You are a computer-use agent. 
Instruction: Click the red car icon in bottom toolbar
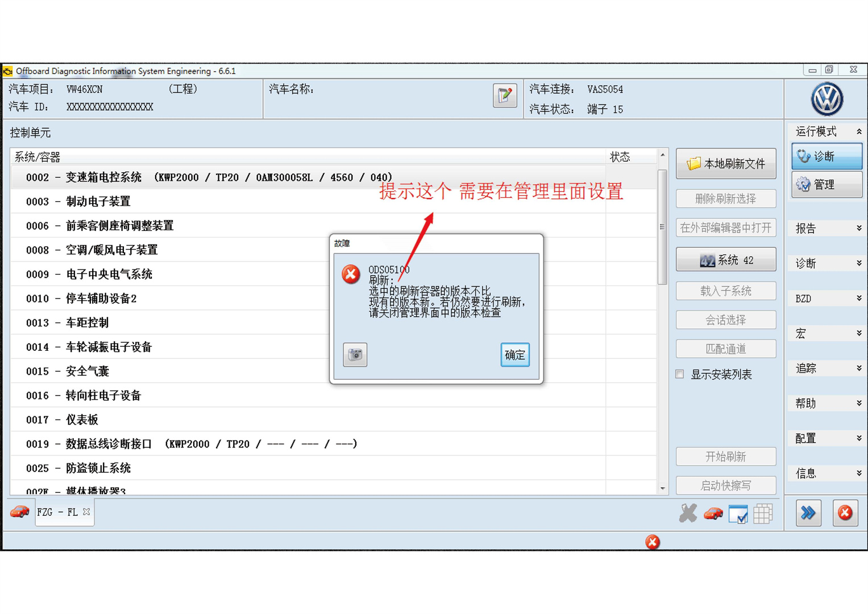point(713,513)
